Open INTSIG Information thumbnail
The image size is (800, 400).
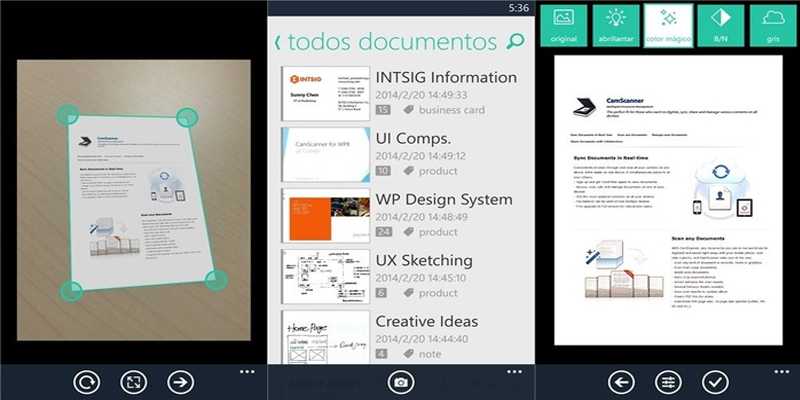tap(326, 93)
